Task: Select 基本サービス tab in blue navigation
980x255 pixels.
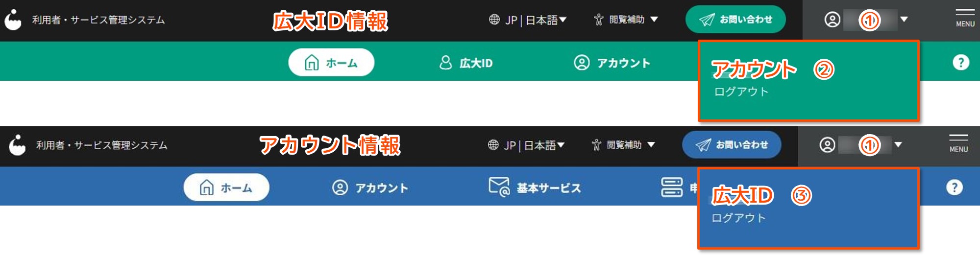Action: [535, 187]
